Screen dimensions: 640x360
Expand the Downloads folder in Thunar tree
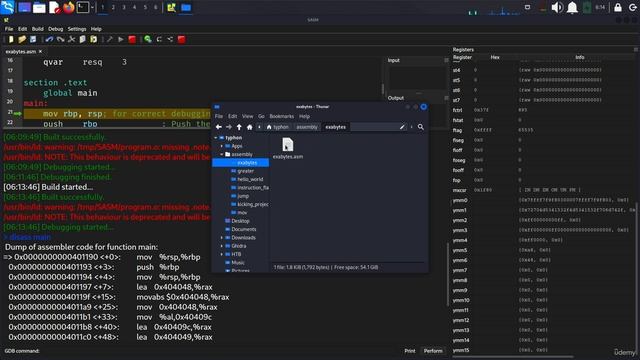[x=222, y=238]
